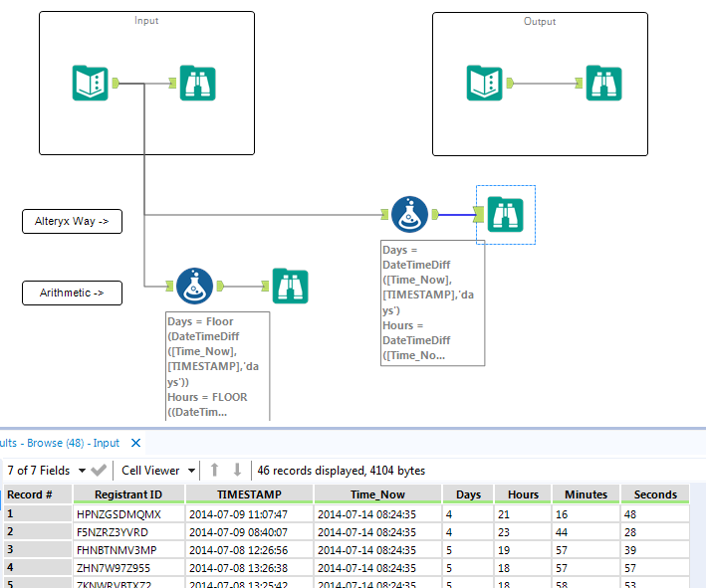This screenshot has height=588, width=706.
Task: Select the Arithmetic Formula tool
Action: pyautogui.click(x=194, y=286)
